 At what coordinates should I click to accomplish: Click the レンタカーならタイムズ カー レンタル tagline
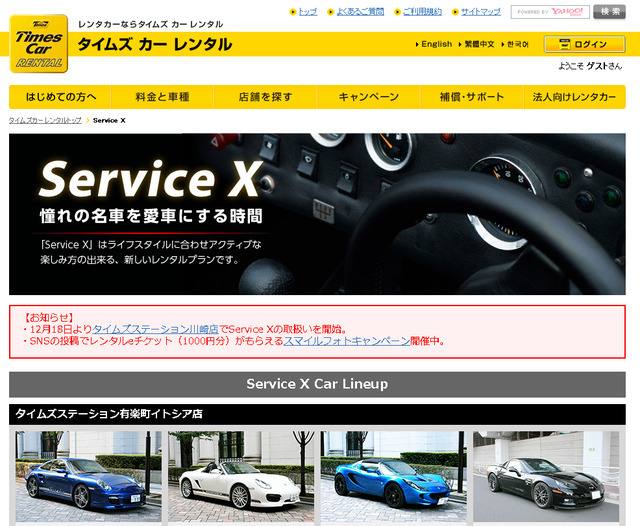coord(151,24)
